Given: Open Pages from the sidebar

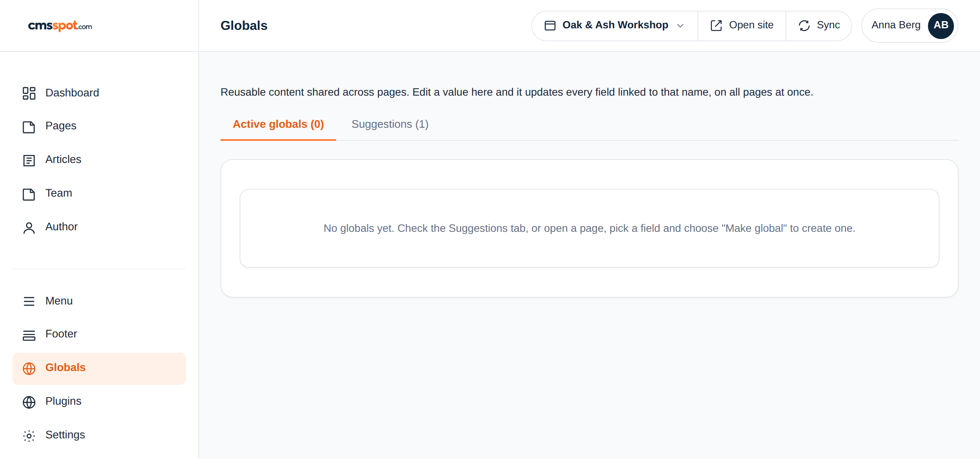Looking at the screenshot, I should pos(99,126).
